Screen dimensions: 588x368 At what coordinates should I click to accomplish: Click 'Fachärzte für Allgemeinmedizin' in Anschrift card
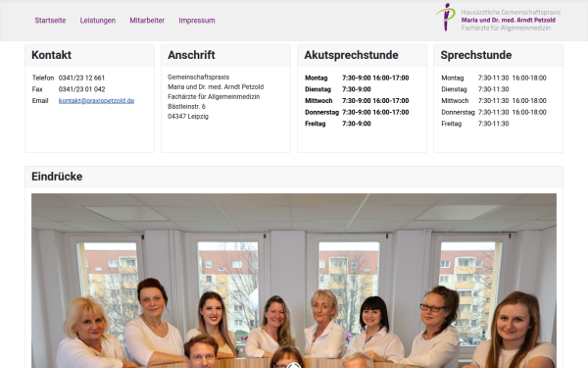(x=214, y=97)
